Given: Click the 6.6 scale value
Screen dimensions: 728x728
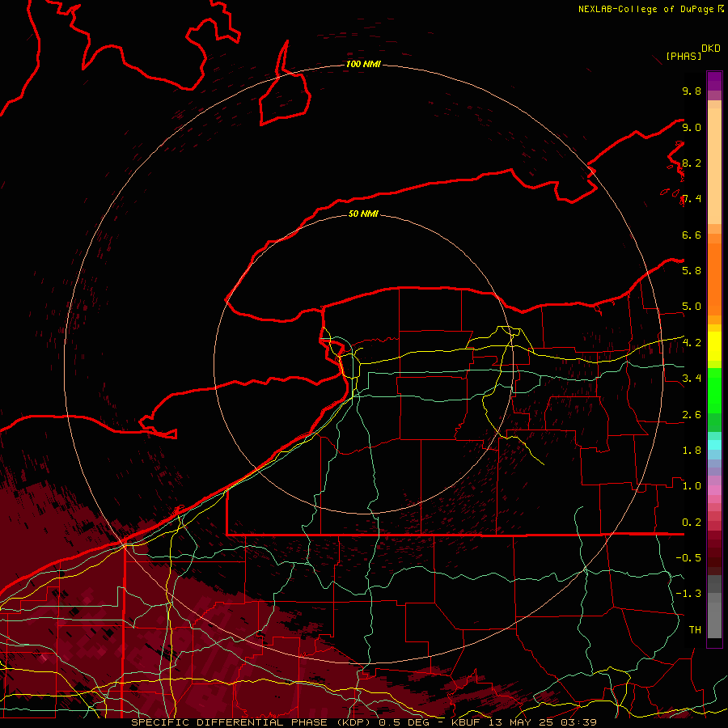Looking at the screenshot, I should pyautogui.click(x=692, y=235).
